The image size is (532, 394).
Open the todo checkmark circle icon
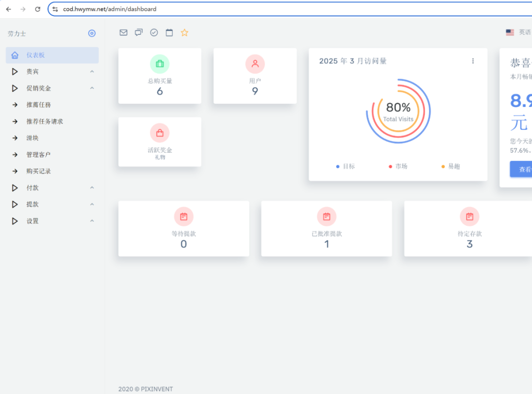click(x=154, y=33)
